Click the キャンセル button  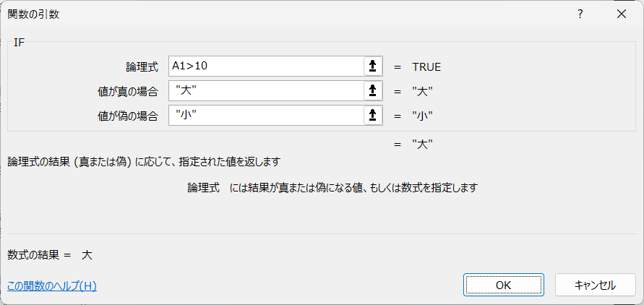[x=595, y=285]
